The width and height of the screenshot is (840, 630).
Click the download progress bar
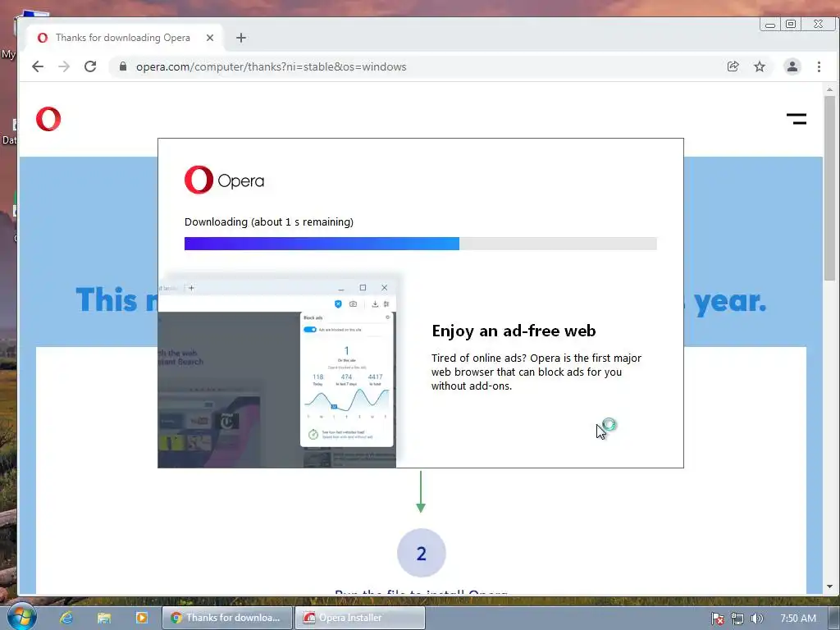coord(421,243)
